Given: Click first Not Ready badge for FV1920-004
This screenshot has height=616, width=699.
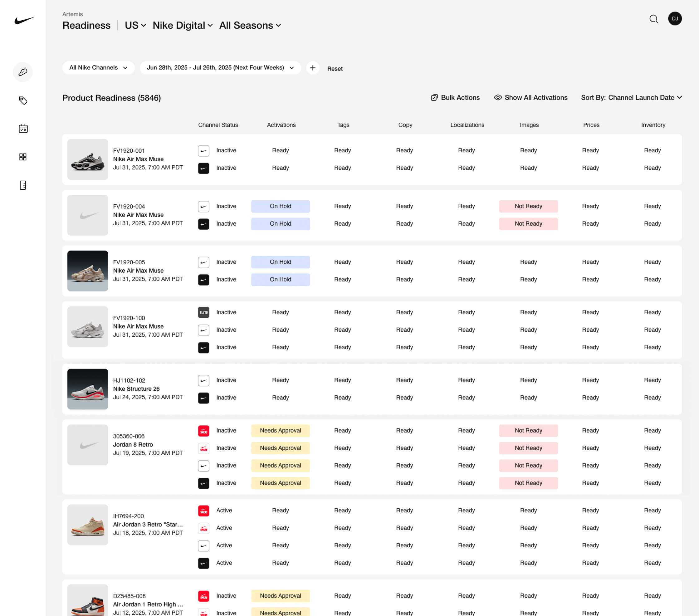Looking at the screenshot, I should pyautogui.click(x=528, y=206).
